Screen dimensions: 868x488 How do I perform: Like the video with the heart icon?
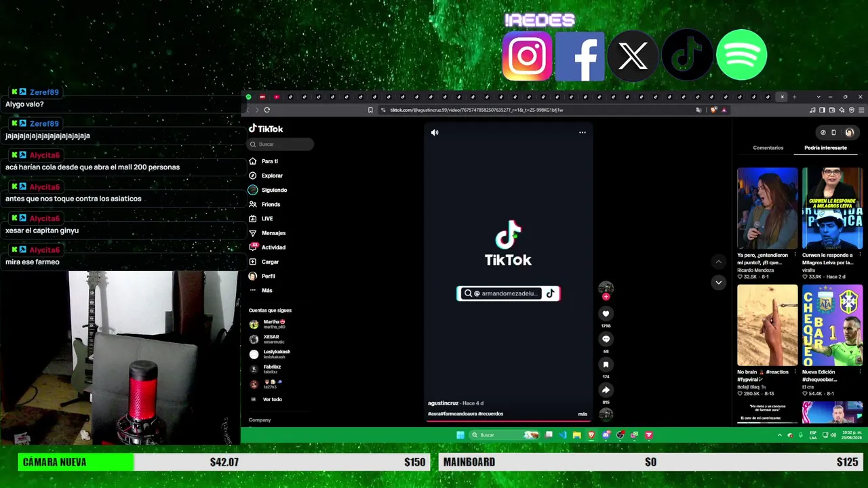[606, 314]
